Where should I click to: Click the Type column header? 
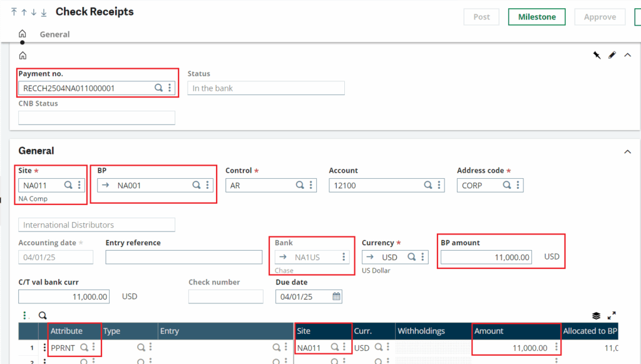click(129, 331)
